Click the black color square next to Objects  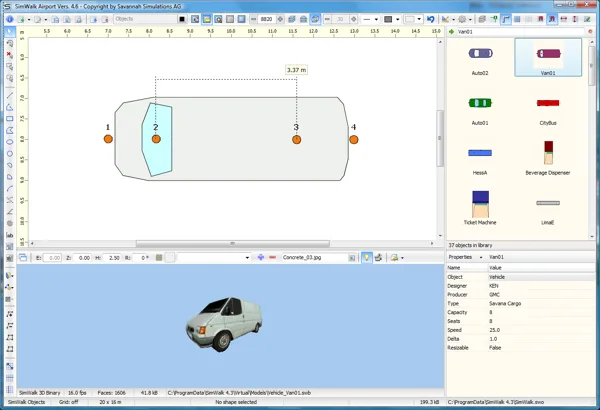coord(182,19)
